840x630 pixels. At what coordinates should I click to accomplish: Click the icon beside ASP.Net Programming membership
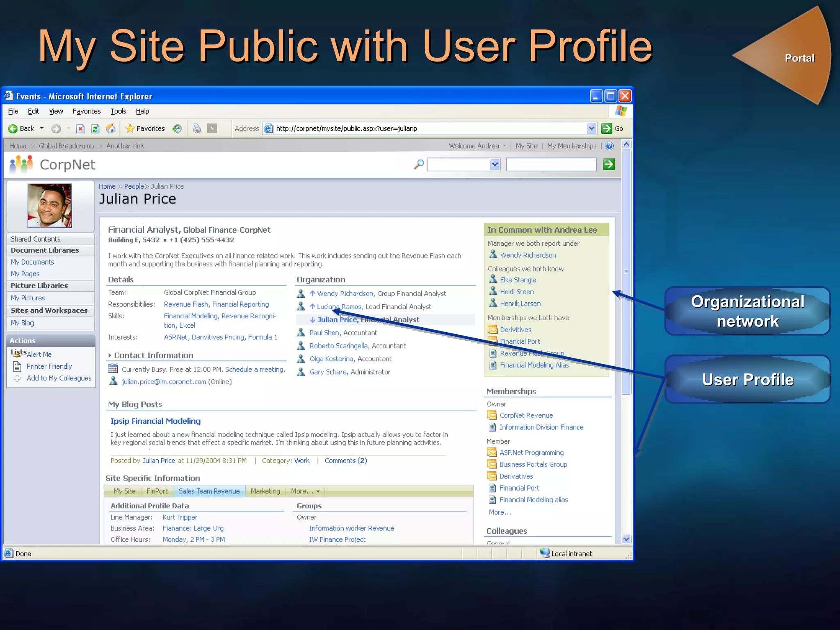[492, 452]
